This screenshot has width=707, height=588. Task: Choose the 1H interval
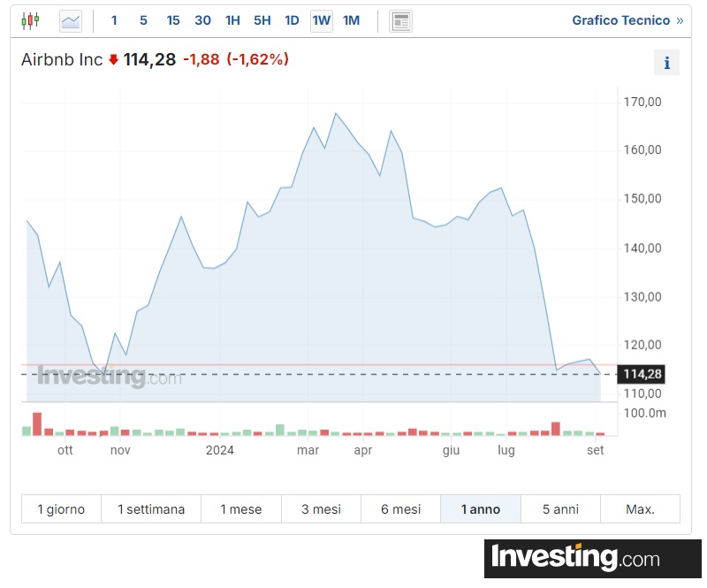[x=232, y=20]
